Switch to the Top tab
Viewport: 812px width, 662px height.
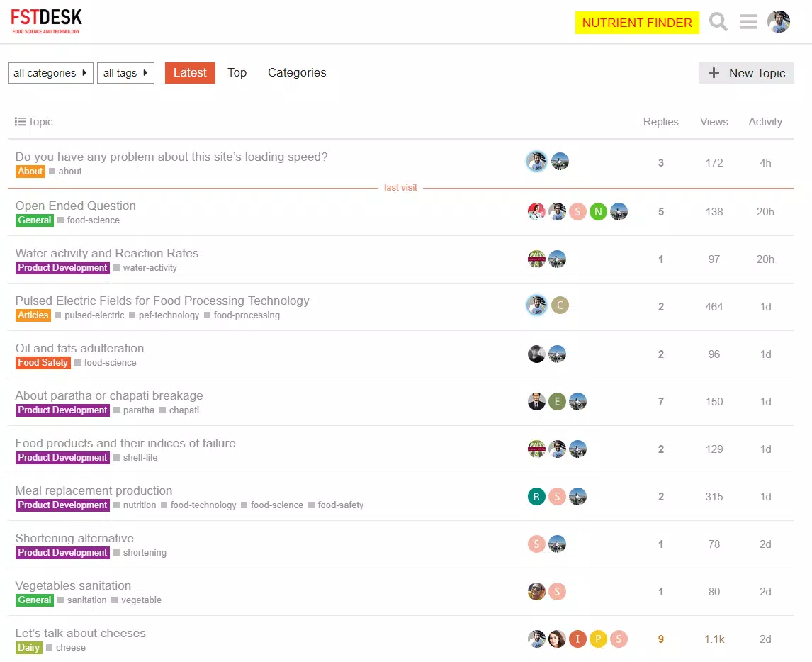pyautogui.click(x=237, y=72)
